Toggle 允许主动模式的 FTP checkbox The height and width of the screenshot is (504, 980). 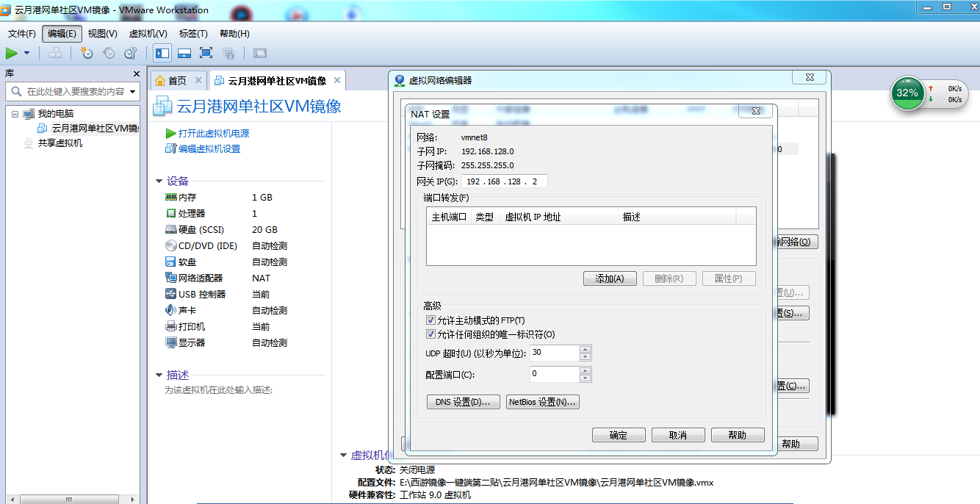(431, 320)
